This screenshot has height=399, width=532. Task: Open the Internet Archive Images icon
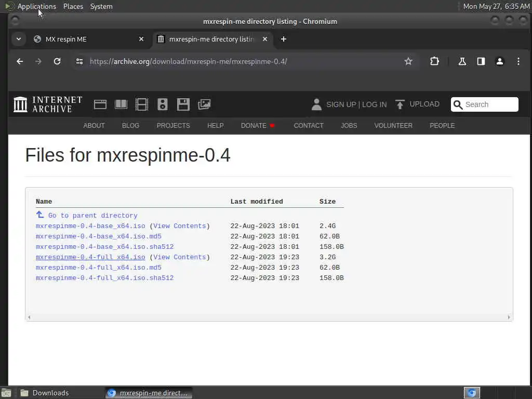[x=204, y=104]
